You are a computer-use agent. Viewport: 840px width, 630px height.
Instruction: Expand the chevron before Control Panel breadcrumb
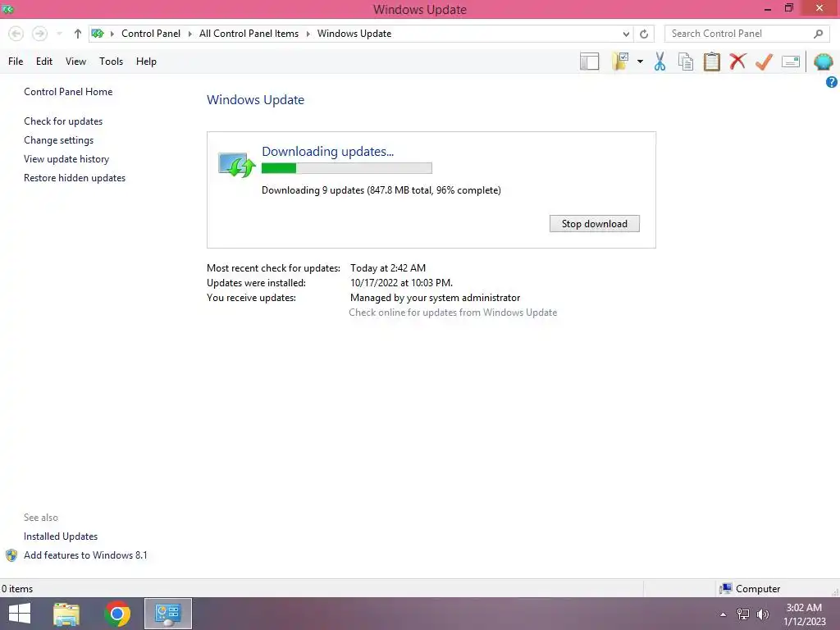(x=112, y=34)
